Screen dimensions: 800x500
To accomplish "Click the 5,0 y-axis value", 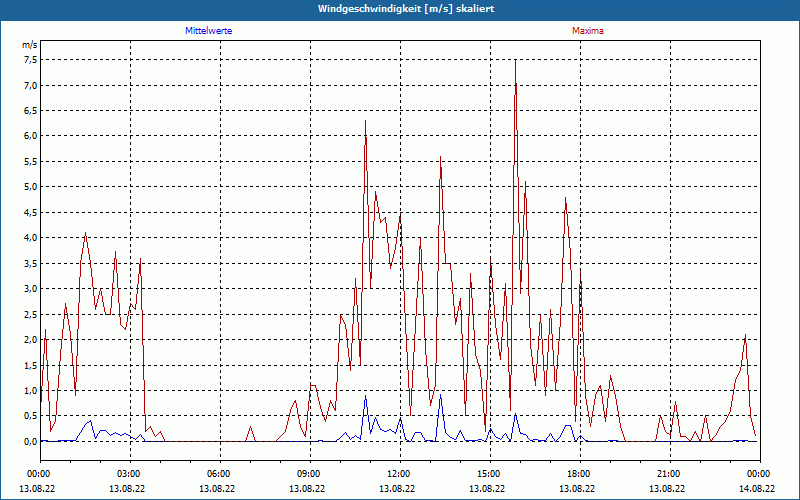I will (31, 187).
